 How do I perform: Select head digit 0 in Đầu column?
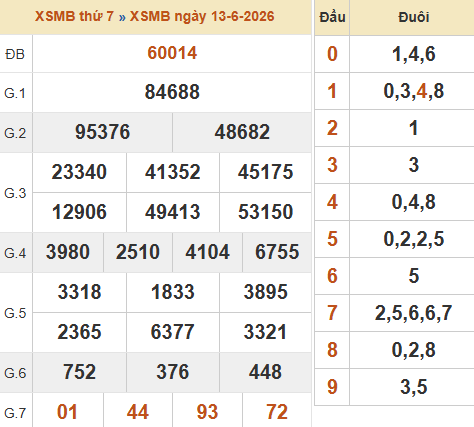pos(332,54)
